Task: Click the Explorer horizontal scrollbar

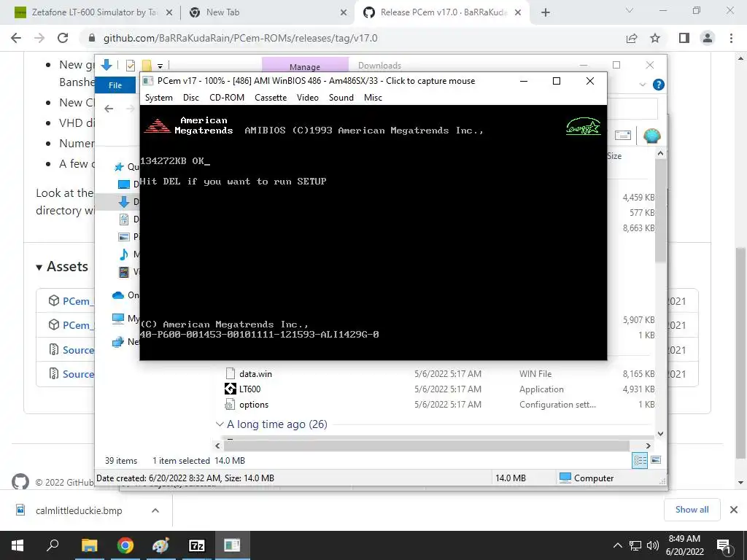Action: (x=426, y=446)
